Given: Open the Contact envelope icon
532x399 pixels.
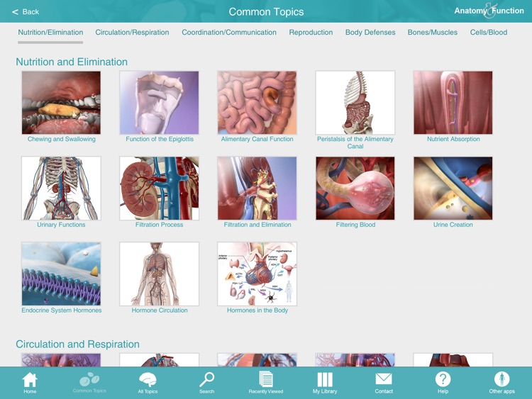Looking at the screenshot, I should [384, 383].
